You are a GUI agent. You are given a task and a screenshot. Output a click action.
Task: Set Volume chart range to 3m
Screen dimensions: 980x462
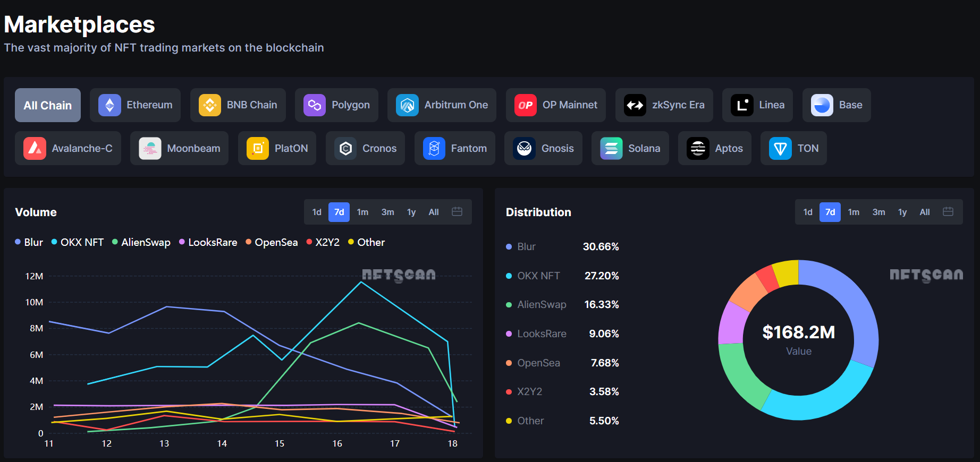pos(388,212)
